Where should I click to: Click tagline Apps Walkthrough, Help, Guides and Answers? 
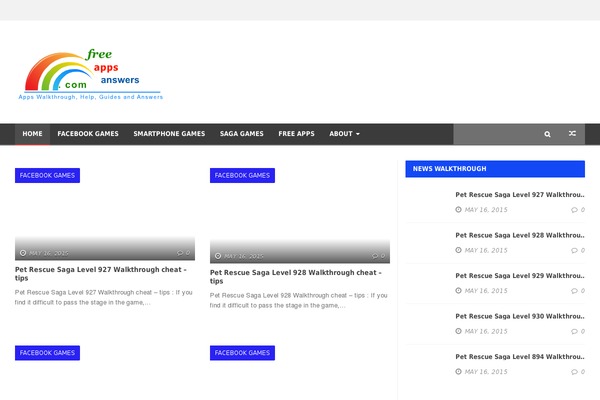(91, 97)
